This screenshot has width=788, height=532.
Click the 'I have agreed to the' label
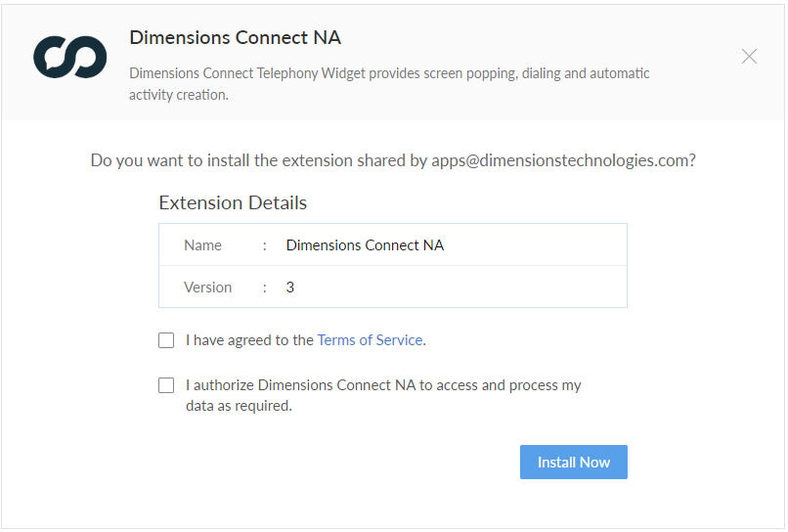click(x=249, y=340)
